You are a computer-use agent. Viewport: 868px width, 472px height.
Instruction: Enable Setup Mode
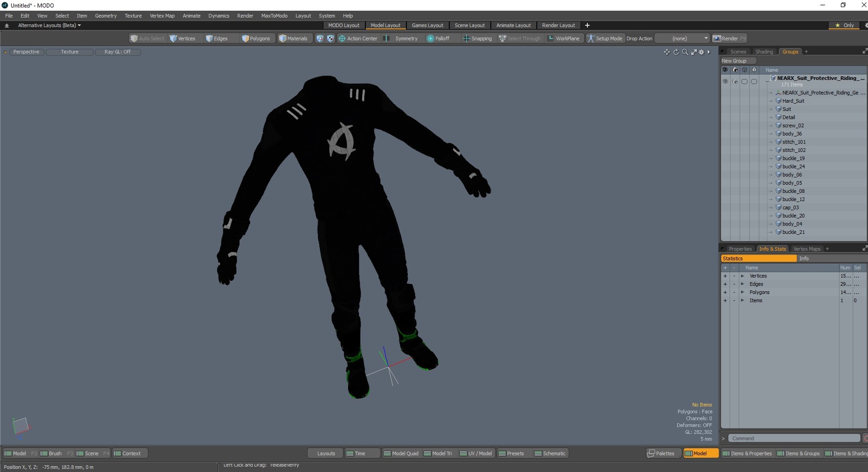[605, 38]
